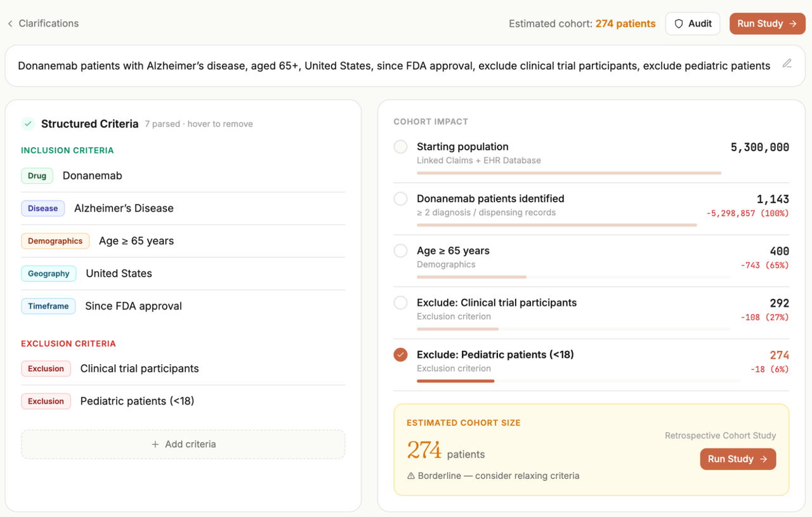Viewport: 812px width, 517px height.
Task: Go back to Clarifications
Action: [x=43, y=23]
